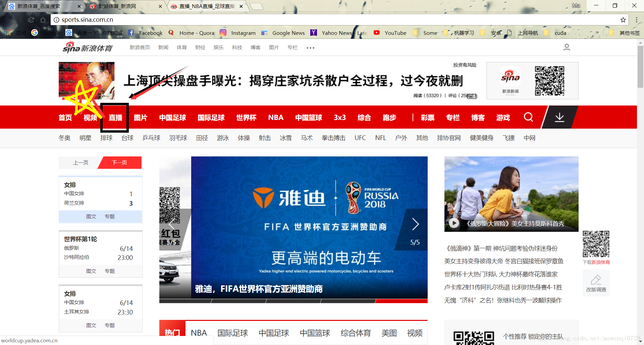The height and width of the screenshot is (345, 644).
Task: Select the NBA news tab below carousel
Action: [199, 333]
